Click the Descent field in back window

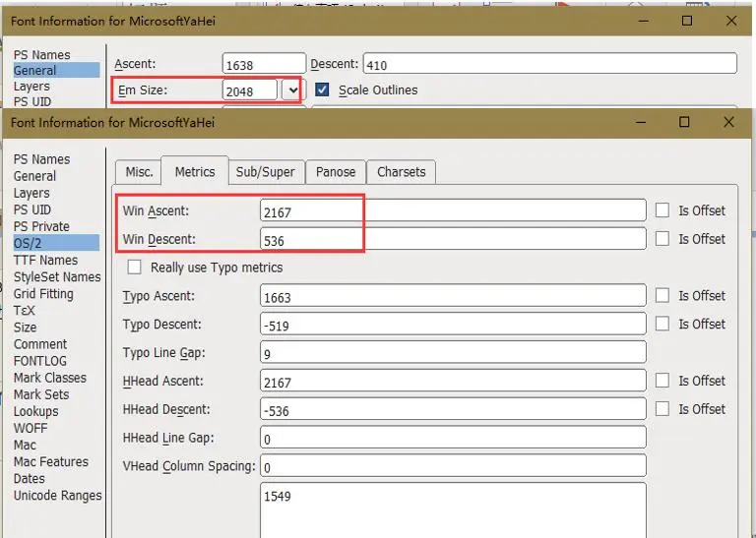[550, 64]
